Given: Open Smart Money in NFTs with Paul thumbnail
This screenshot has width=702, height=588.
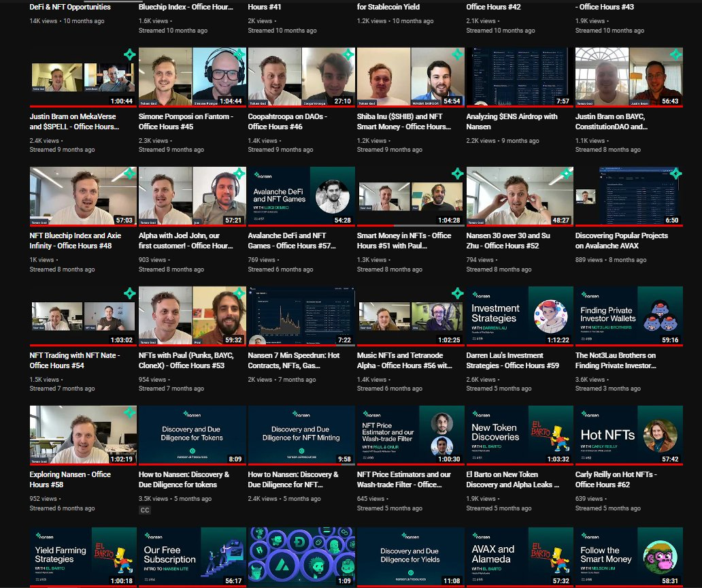Looking at the screenshot, I should 411,196.
